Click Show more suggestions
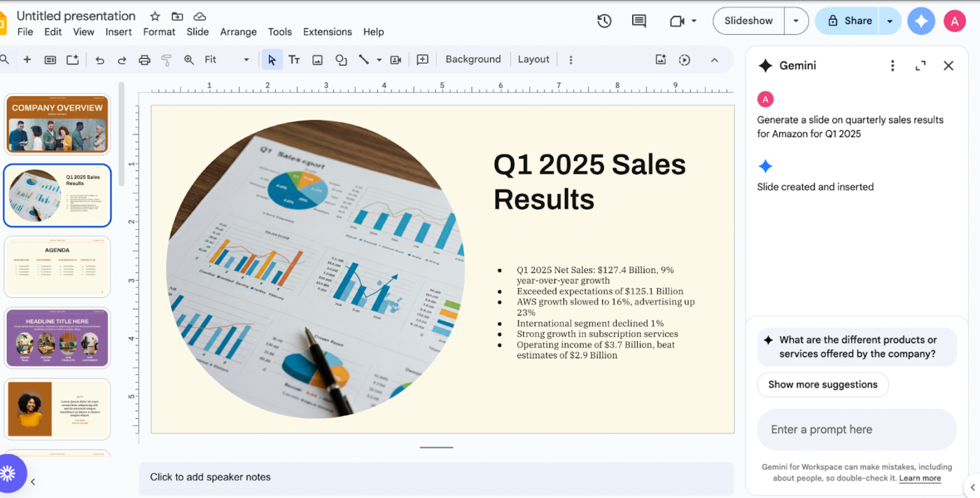 tap(822, 385)
